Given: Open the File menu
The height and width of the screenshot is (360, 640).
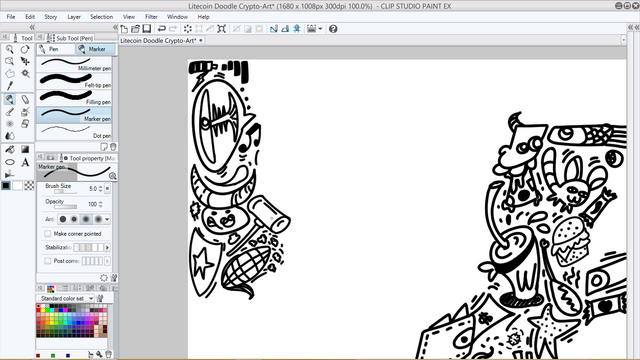Looking at the screenshot, I should 11,17.
